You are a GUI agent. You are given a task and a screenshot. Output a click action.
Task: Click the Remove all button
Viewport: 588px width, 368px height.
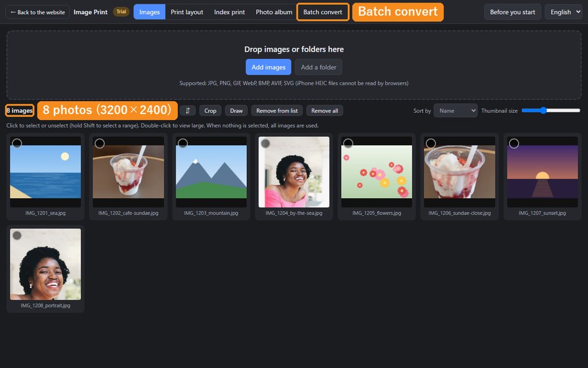click(325, 111)
